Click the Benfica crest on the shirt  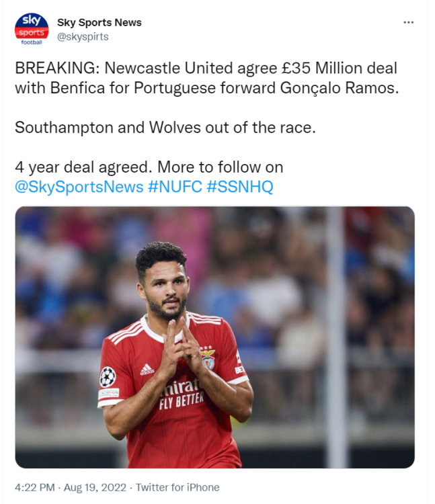(208, 358)
